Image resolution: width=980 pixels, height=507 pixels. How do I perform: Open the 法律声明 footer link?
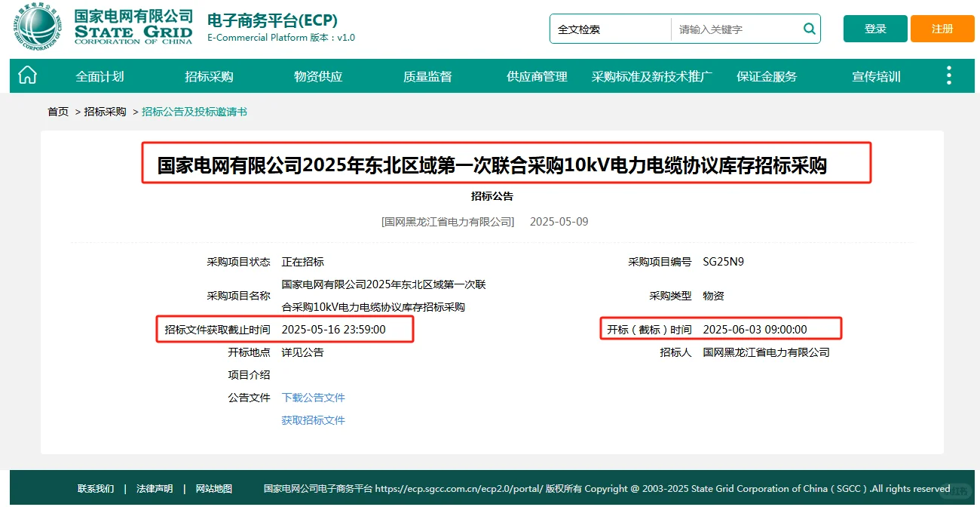[x=154, y=488]
